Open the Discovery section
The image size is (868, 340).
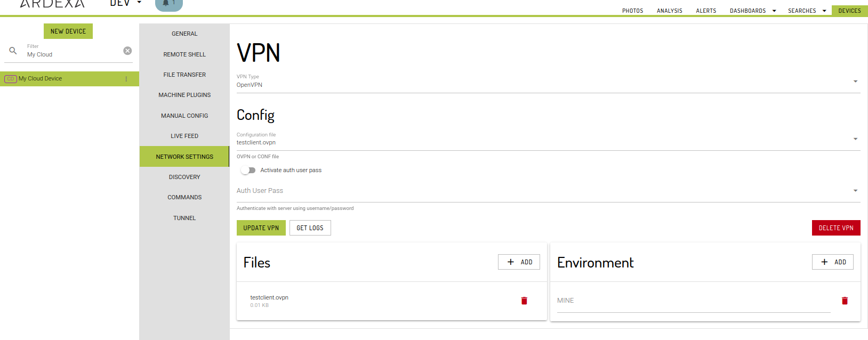coord(184,177)
